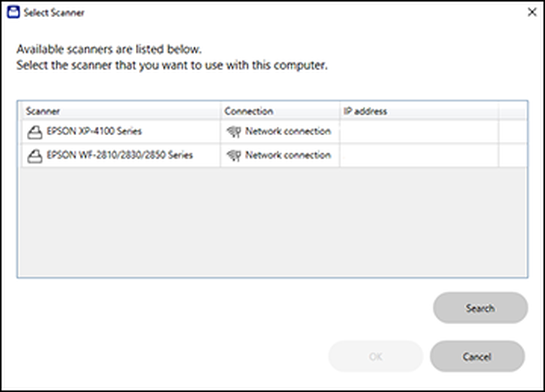Click the network icon for WF-2810 connection
The height and width of the screenshot is (392, 545).
tap(234, 155)
